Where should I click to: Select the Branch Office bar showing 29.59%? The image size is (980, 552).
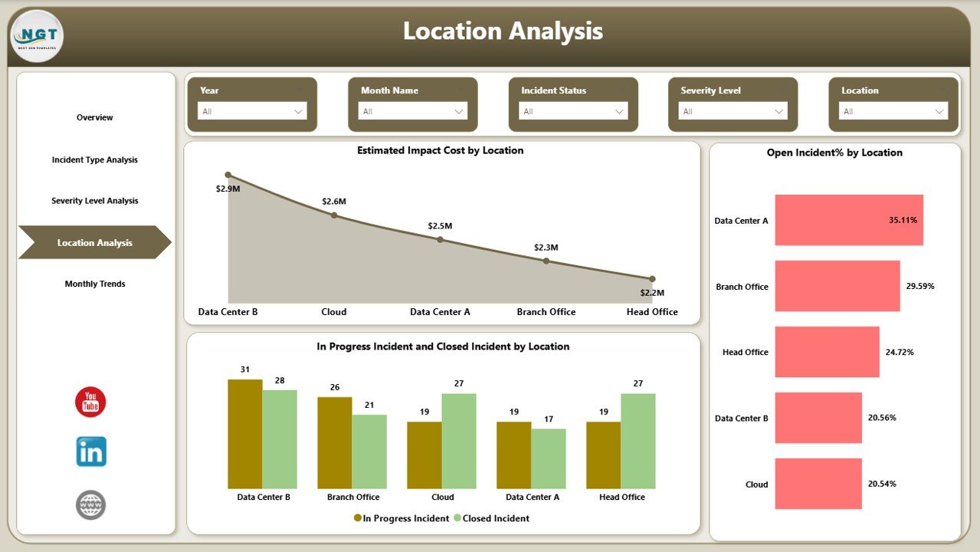837,286
